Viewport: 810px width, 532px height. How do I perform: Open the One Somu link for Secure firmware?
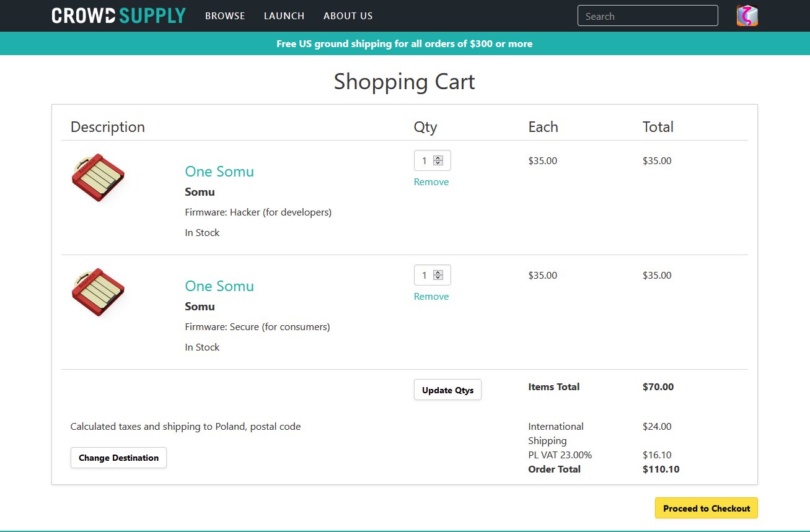tap(219, 286)
